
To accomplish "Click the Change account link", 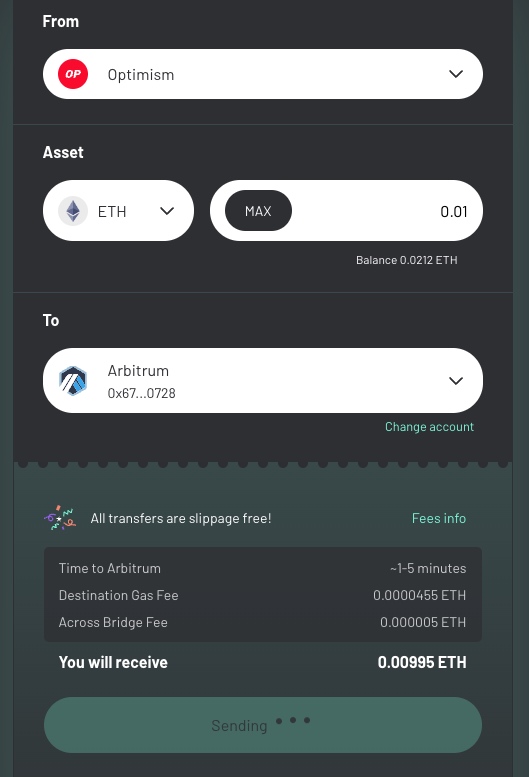I will coord(429,427).
